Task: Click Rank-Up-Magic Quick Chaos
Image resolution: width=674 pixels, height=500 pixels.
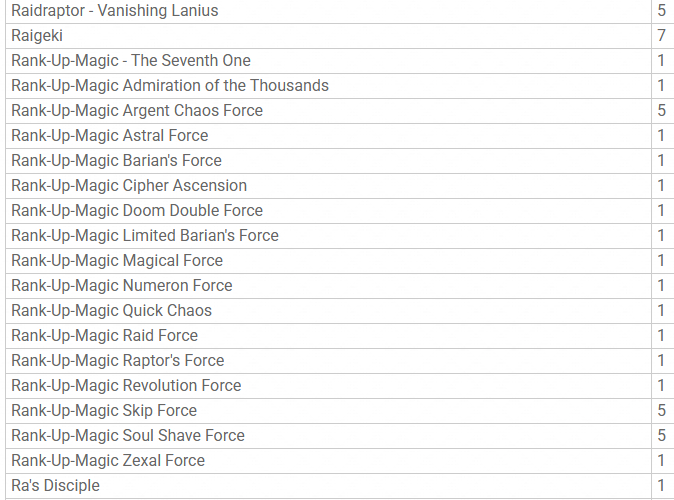Action: [112, 311]
